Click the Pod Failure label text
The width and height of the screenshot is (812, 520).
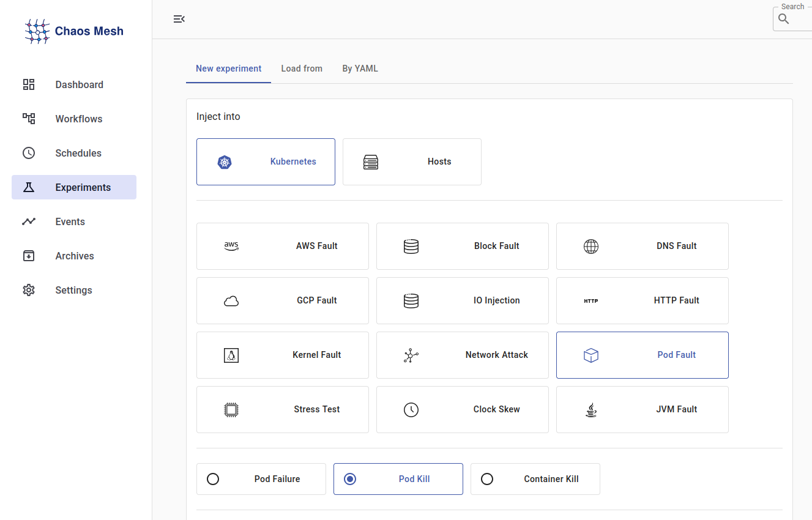(x=277, y=479)
